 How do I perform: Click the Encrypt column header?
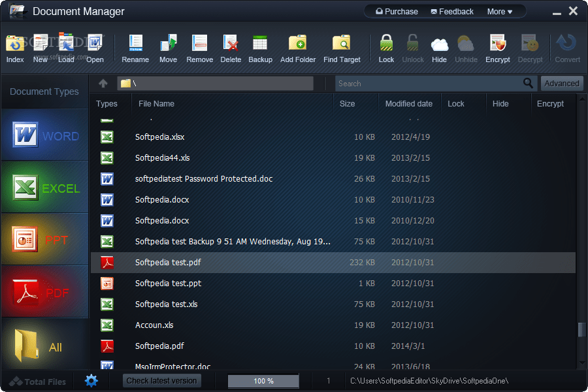point(550,103)
